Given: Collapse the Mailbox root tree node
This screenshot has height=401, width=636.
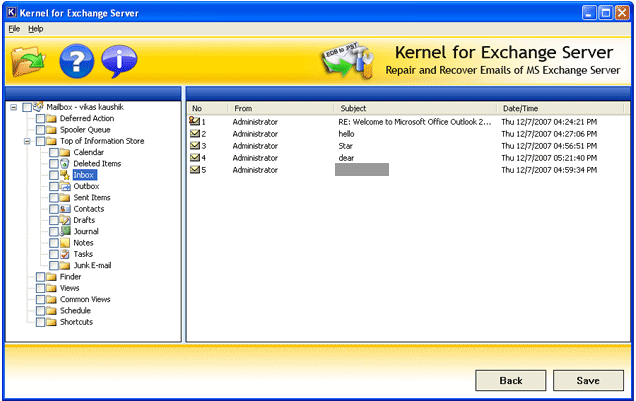Looking at the screenshot, I should [14, 107].
